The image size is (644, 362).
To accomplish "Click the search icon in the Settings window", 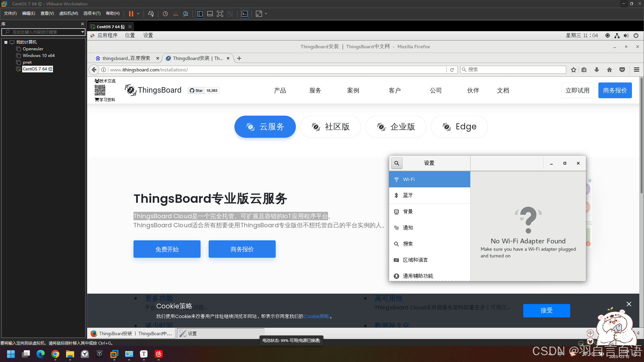I will (397, 163).
